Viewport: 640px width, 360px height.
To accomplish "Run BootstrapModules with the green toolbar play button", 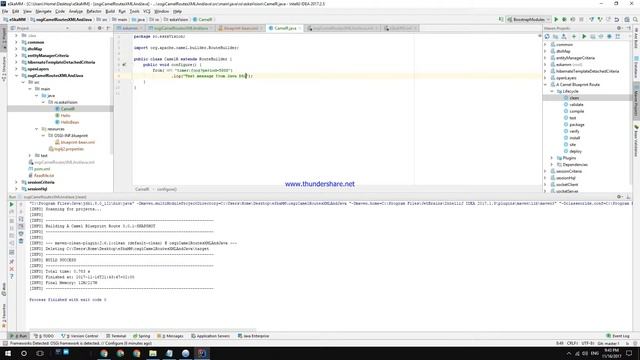I will click(x=556, y=19).
